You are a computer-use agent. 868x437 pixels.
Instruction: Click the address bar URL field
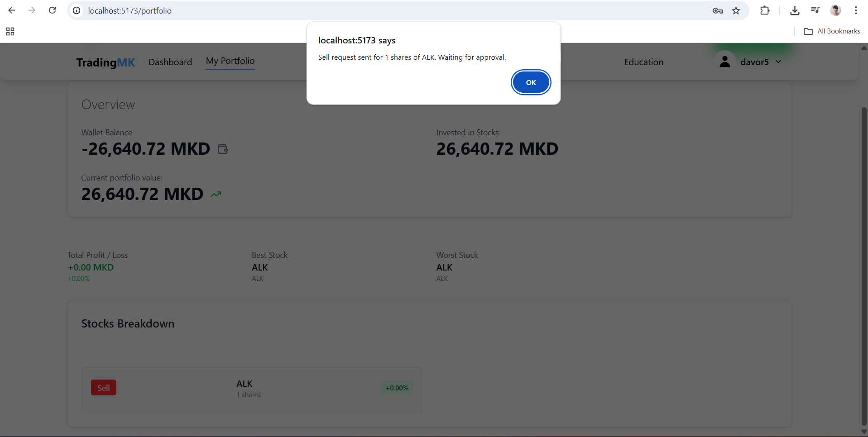tap(362, 10)
